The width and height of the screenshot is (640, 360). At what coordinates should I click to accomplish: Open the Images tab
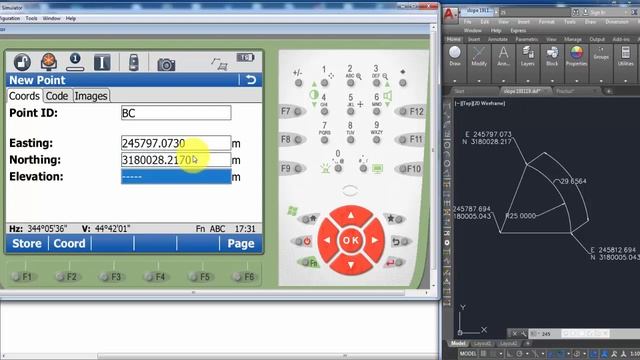click(91, 96)
